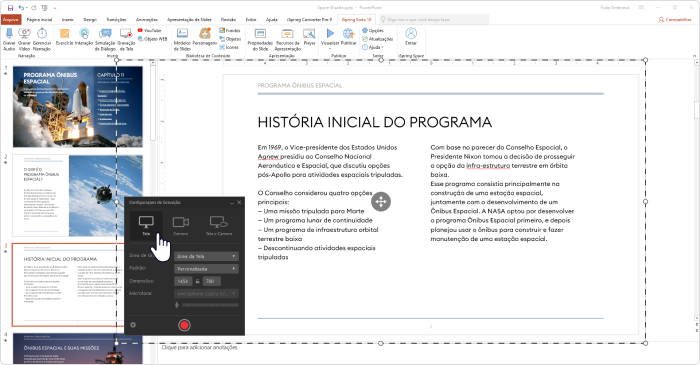Image resolution: width=700 pixels, height=365 pixels.
Task: Open the iSpring Converter Pro 9 tab
Action: coord(309,20)
